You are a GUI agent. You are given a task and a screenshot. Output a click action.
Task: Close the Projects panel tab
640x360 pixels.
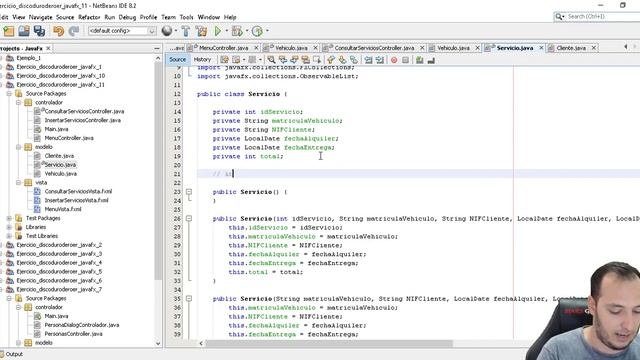48,49
